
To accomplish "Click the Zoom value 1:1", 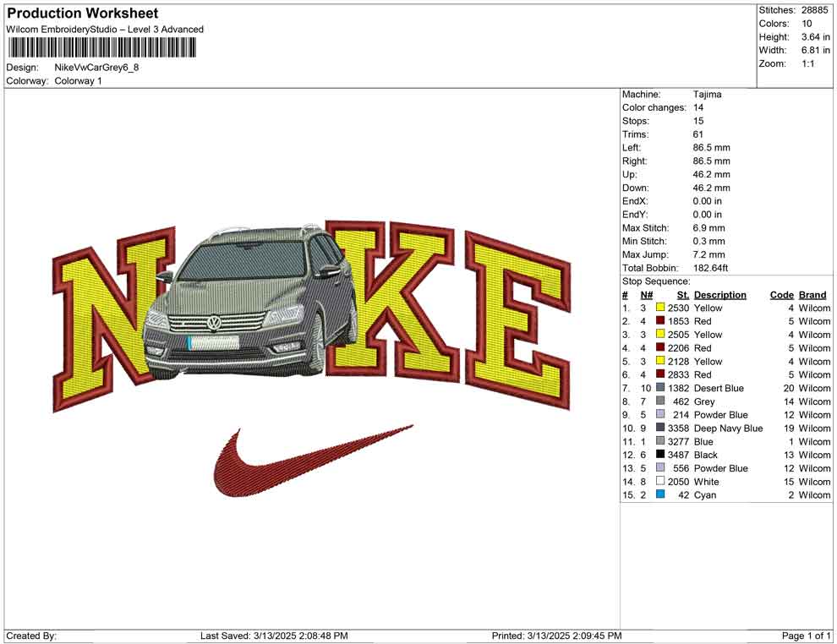I will (807, 63).
